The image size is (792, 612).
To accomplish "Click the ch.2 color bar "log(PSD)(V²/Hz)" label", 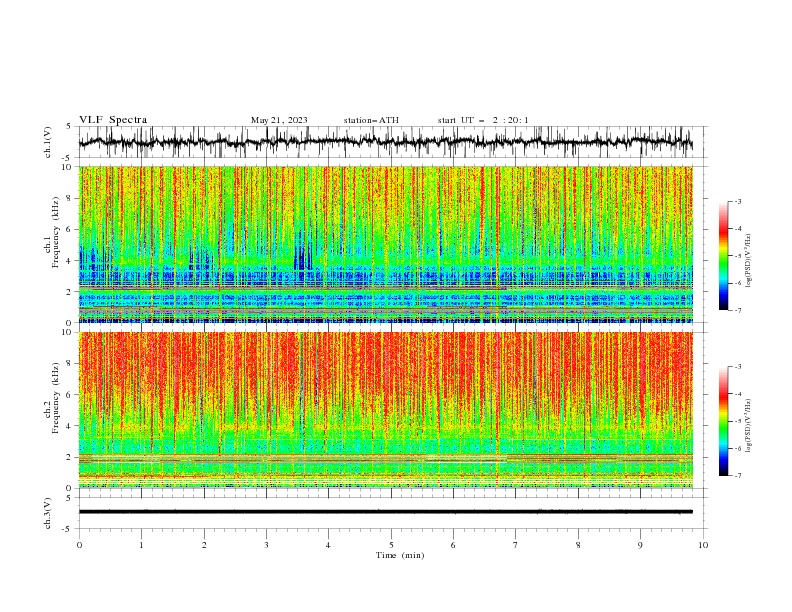I will tap(749, 426).
